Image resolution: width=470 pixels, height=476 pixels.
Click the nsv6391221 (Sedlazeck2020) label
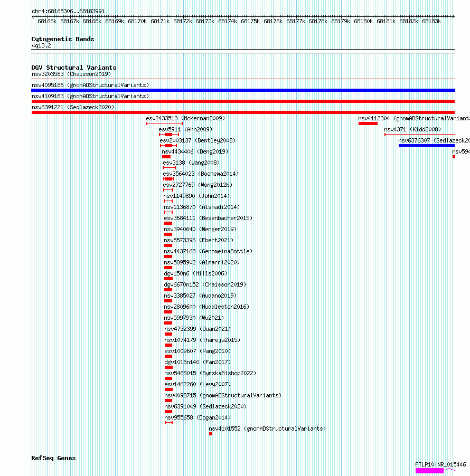click(x=73, y=107)
